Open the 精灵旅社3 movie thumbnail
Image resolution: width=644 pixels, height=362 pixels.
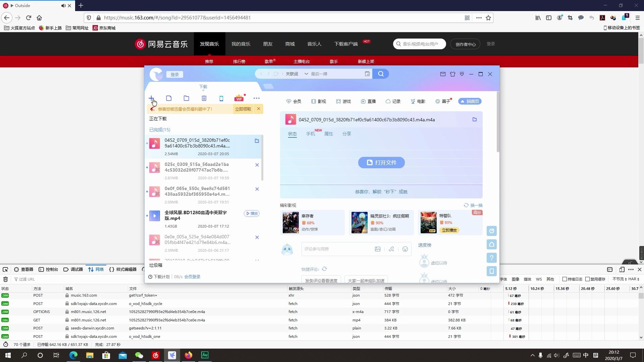360,222
